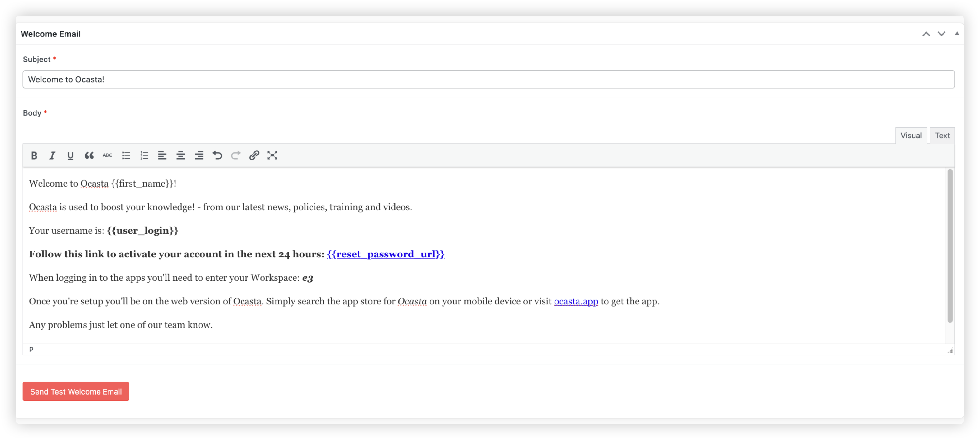Center align the text
Image resolution: width=980 pixels, height=440 pixels.
click(181, 155)
